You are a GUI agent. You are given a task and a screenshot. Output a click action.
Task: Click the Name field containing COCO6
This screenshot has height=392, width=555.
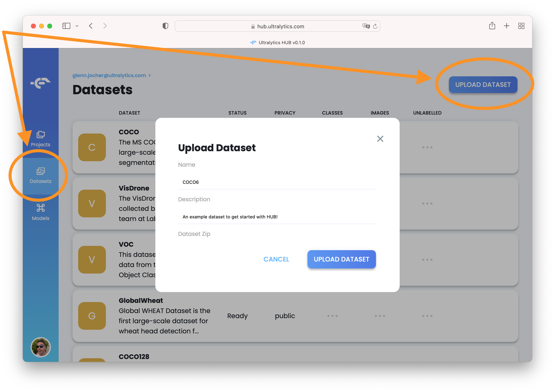click(277, 182)
